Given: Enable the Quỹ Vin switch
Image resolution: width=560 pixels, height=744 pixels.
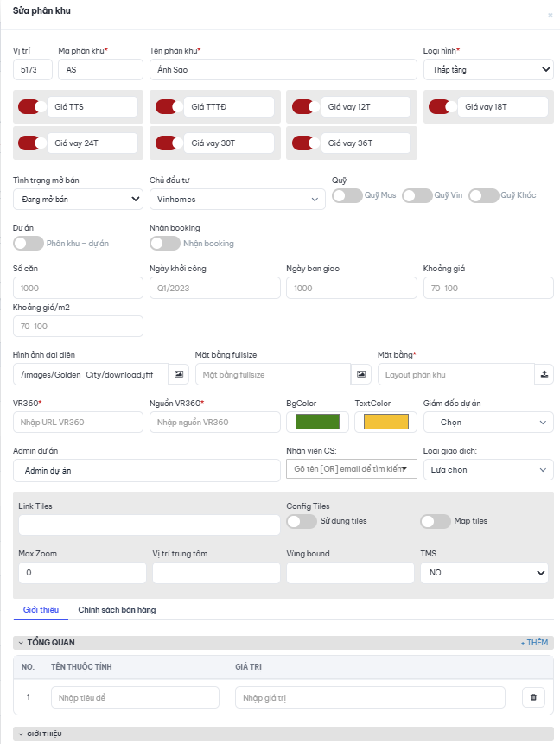Looking at the screenshot, I should 417,195.
